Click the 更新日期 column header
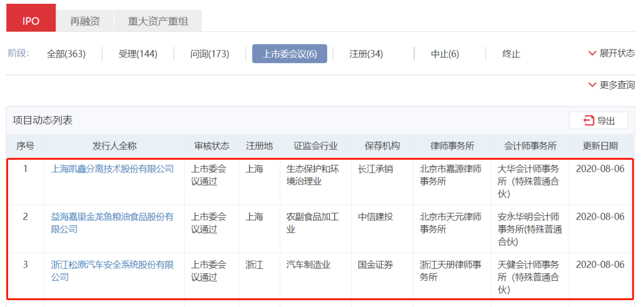This screenshot has height=307, width=644. coord(600,146)
